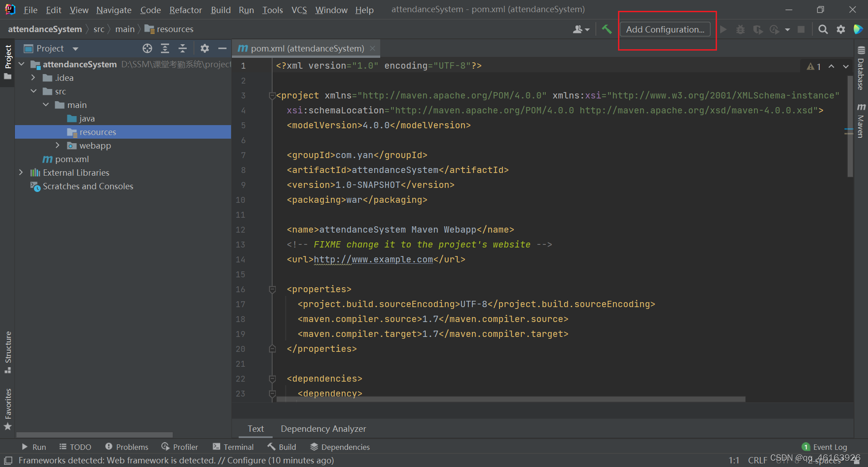Open run configurations dropdown arrow

click(x=788, y=30)
